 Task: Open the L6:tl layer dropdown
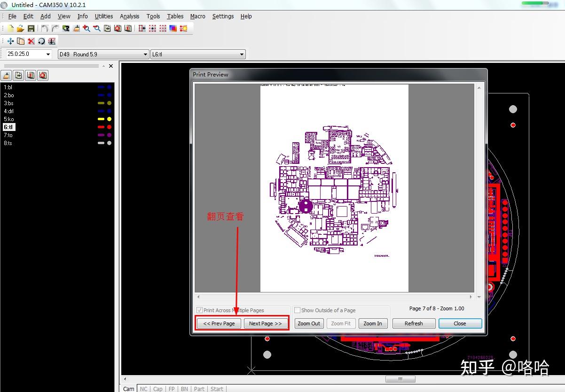tap(242, 54)
